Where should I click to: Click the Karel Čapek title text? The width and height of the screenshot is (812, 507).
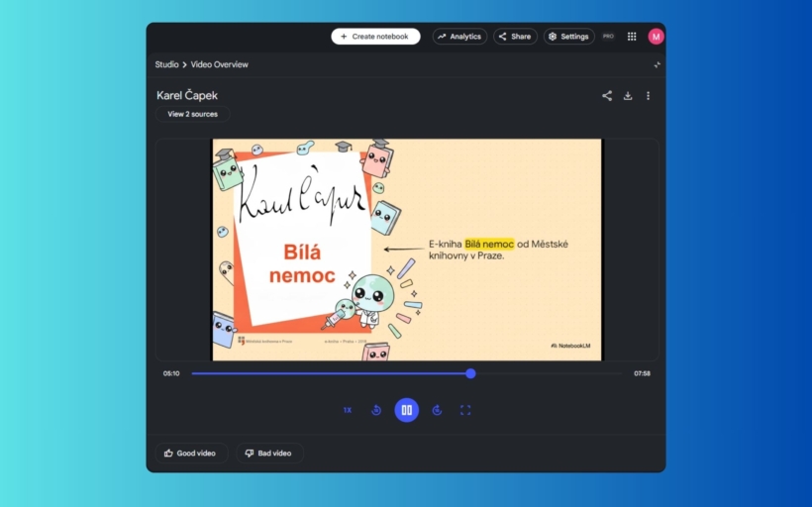(187, 95)
